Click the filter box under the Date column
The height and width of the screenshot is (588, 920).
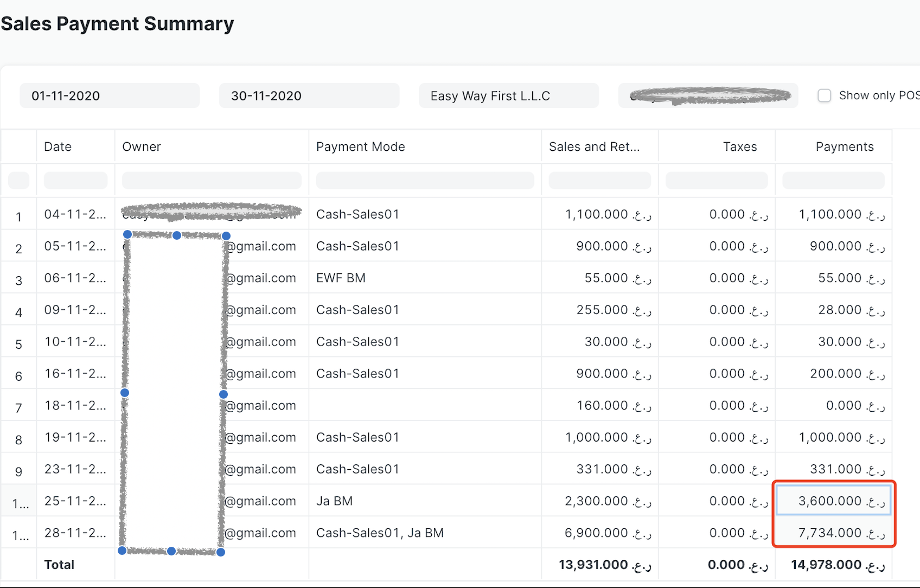point(75,180)
